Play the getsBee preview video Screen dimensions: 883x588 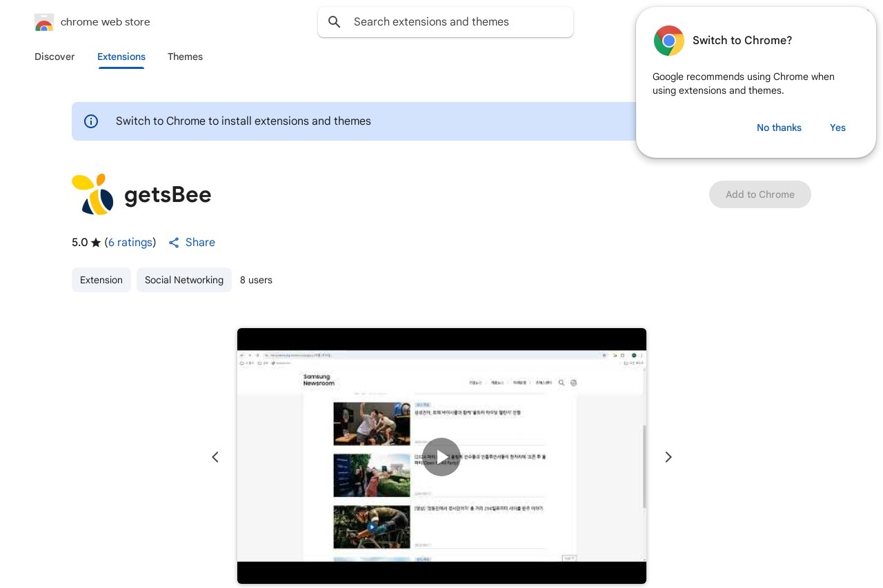[x=441, y=456]
